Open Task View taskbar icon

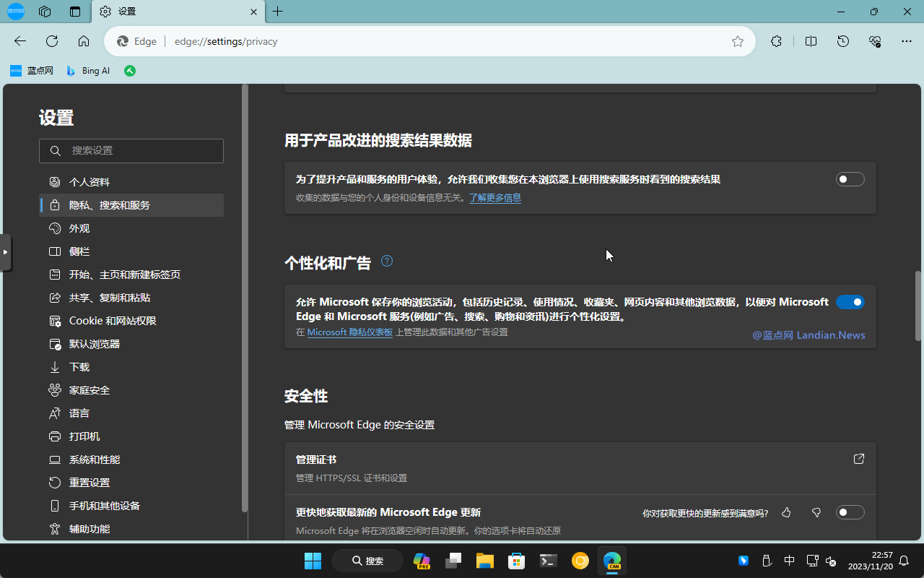tap(453, 561)
